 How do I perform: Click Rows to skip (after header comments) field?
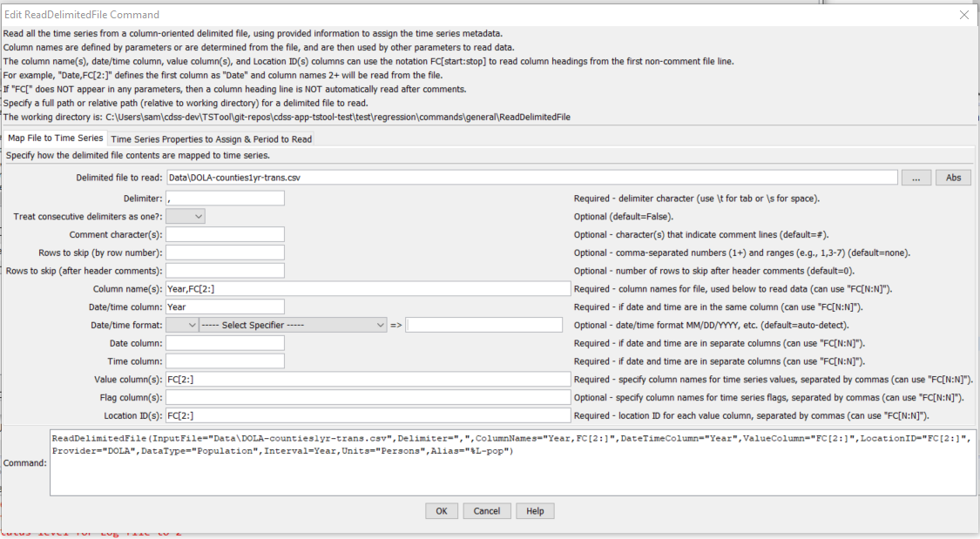click(225, 271)
